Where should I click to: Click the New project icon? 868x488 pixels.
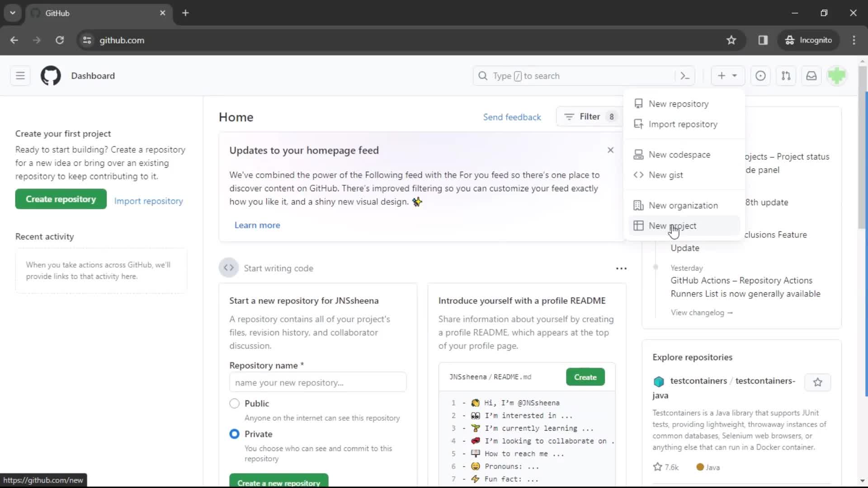click(638, 225)
